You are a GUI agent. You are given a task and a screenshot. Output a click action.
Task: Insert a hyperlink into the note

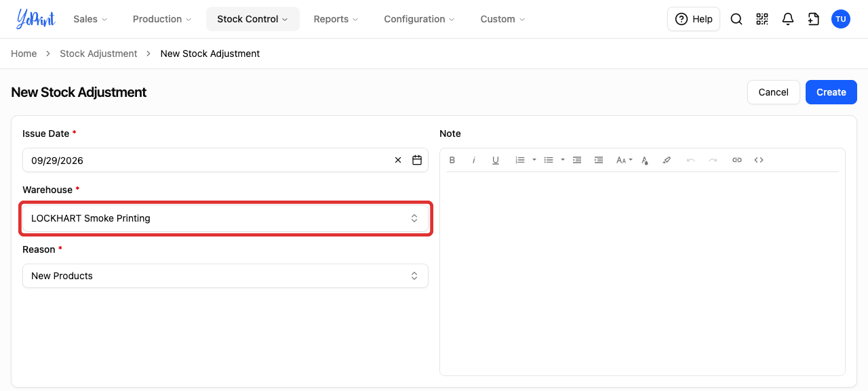pos(737,160)
